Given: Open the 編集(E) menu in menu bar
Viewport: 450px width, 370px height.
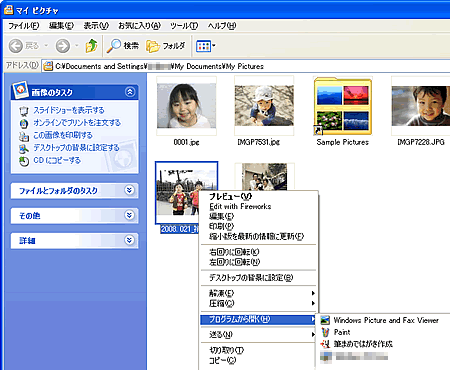Looking at the screenshot, I should 61,26.
